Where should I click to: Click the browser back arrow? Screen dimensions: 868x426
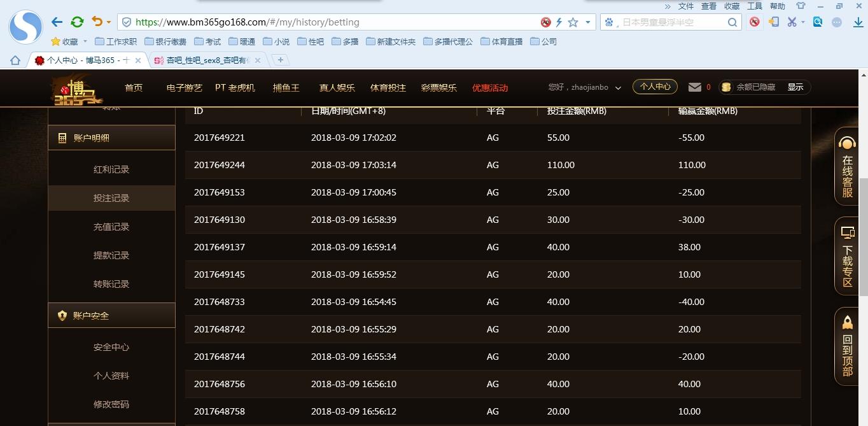coord(57,22)
